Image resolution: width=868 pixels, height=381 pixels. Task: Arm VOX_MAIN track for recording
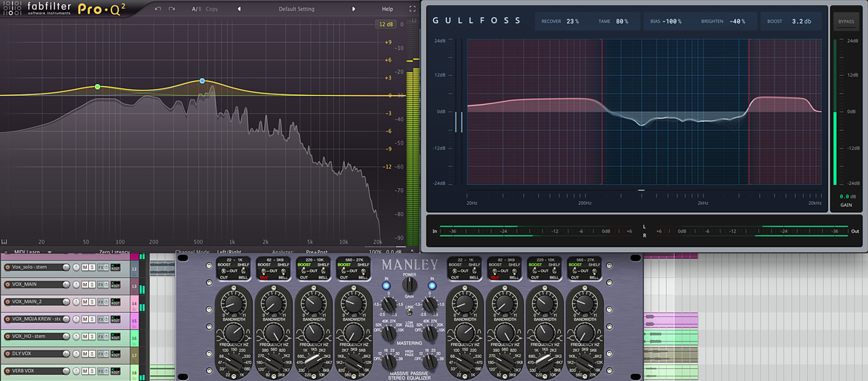tap(7, 284)
